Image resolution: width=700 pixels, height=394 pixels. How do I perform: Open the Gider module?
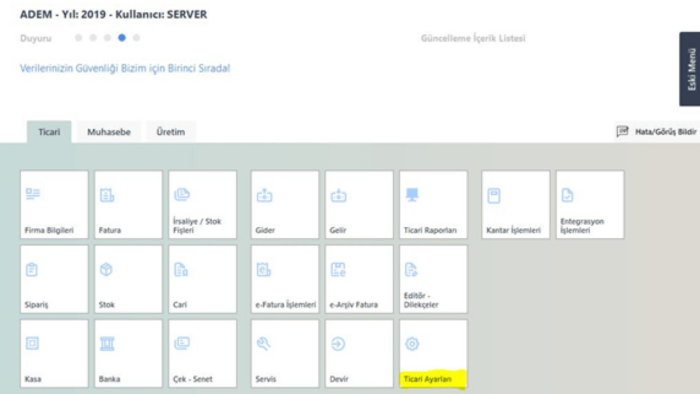click(285, 204)
